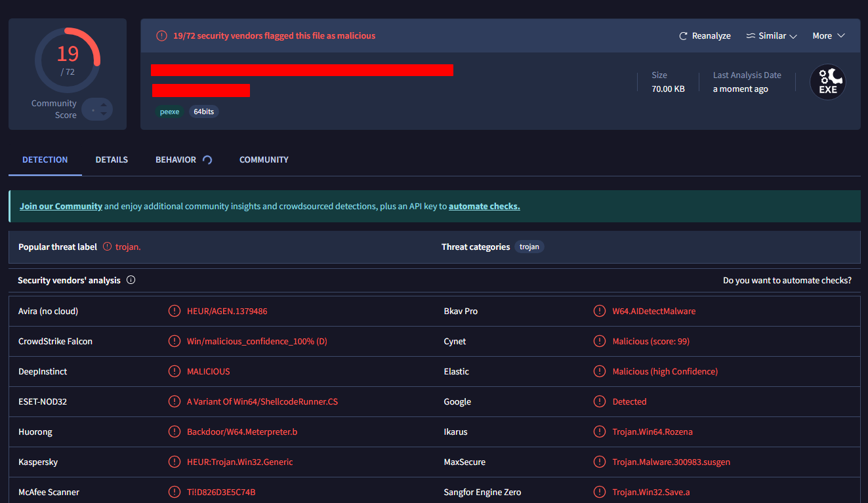Click the alert icon in Avira row

pyautogui.click(x=175, y=311)
